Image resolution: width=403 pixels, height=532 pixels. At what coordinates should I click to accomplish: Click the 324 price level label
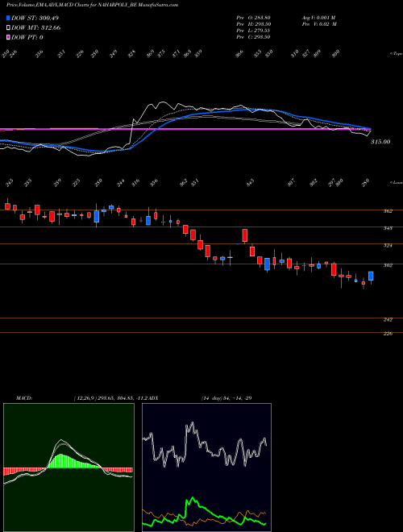coord(388,245)
